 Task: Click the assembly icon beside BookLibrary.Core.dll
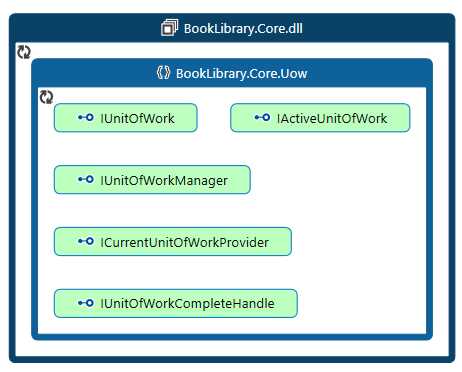click(x=170, y=27)
